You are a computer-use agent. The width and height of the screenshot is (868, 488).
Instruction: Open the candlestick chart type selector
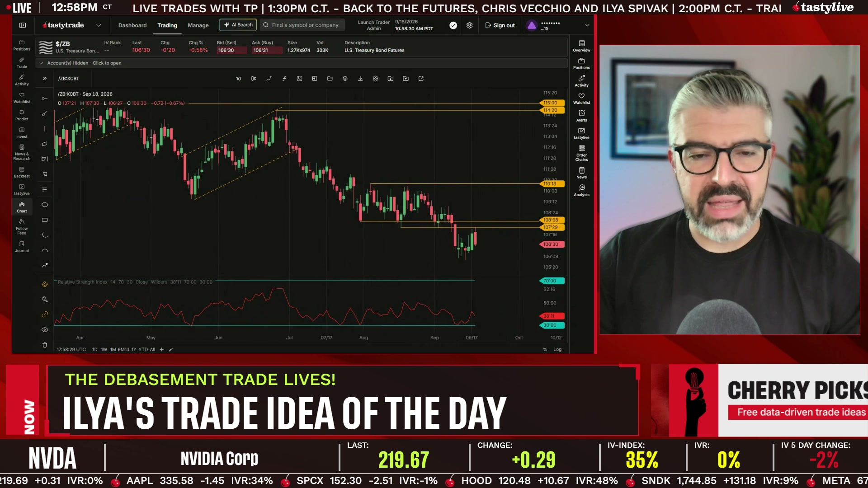254,79
